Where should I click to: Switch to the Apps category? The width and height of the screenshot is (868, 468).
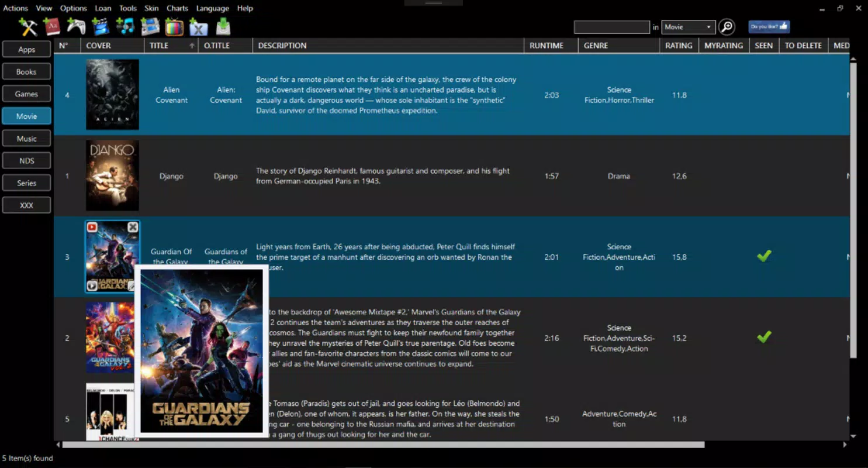[26, 50]
